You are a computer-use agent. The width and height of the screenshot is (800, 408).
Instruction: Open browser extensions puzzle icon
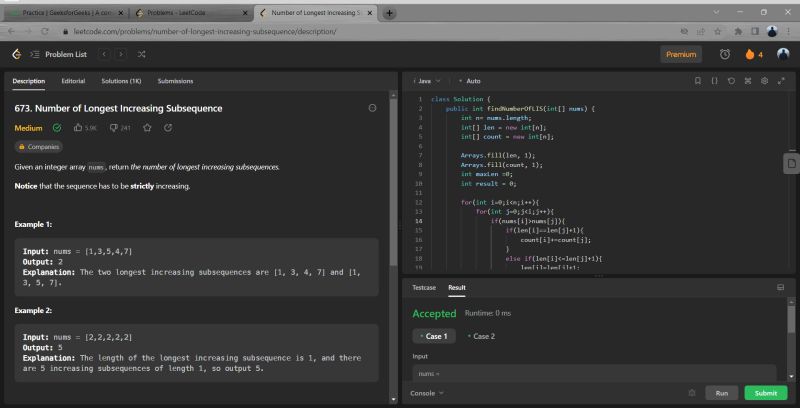click(738, 32)
